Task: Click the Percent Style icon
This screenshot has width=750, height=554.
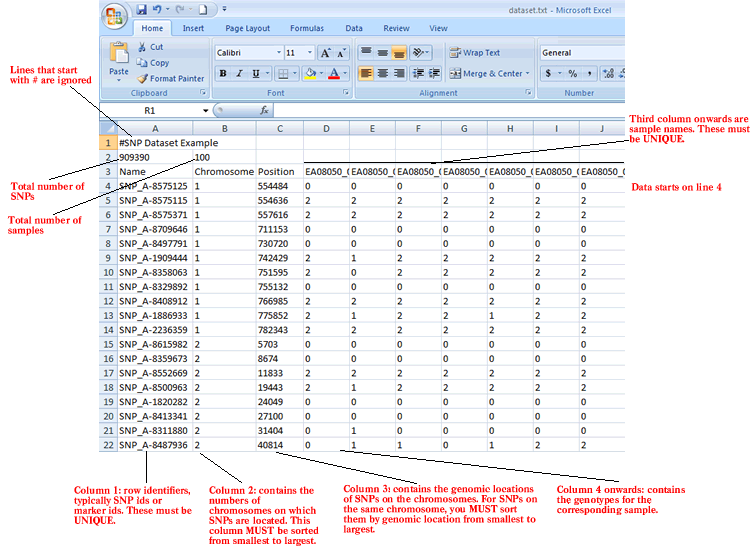Action: click(x=573, y=74)
